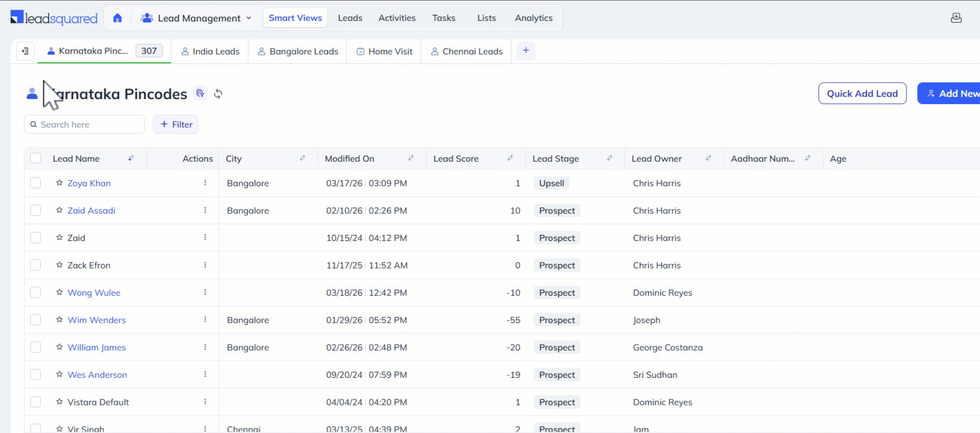The height and width of the screenshot is (433, 980).
Task: Open the Filter options
Action: tap(176, 125)
